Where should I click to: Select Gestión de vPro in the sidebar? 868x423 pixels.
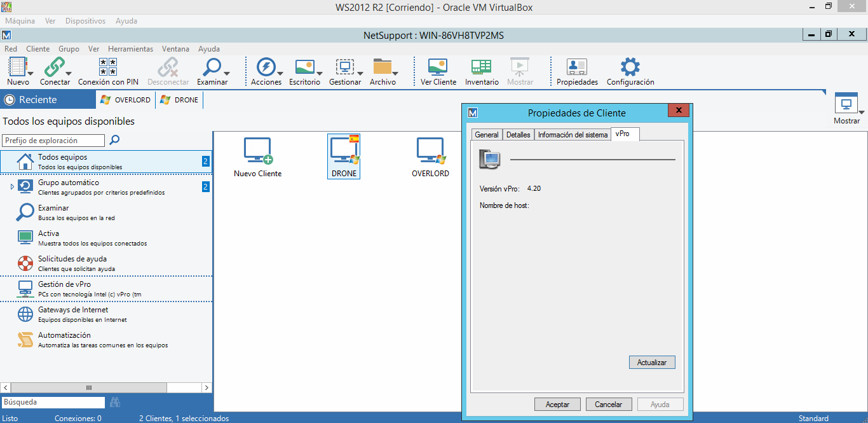click(x=105, y=289)
